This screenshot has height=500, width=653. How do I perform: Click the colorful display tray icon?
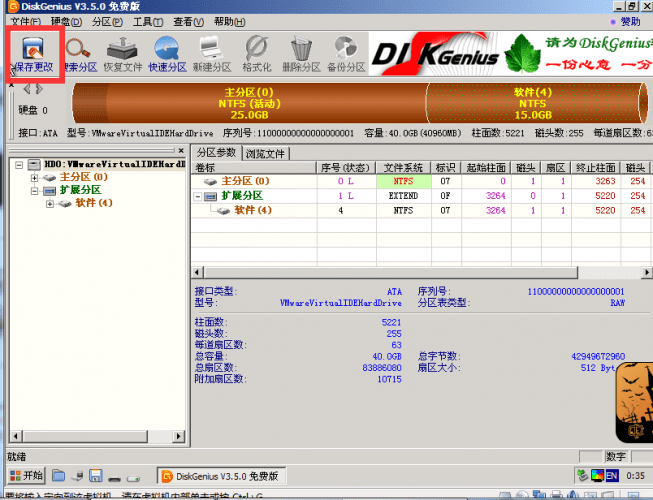coord(598,475)
